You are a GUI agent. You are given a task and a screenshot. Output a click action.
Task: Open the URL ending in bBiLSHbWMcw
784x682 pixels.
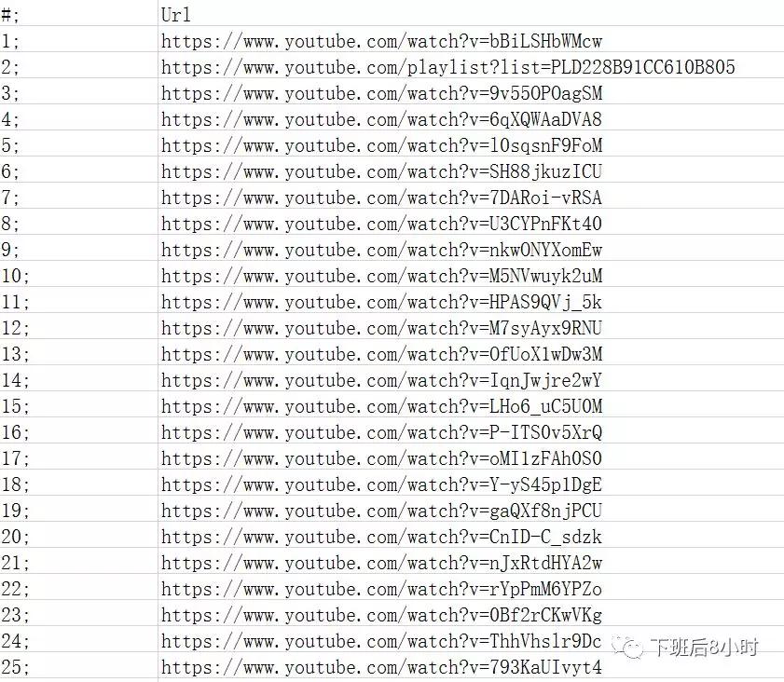coord(381,42)
